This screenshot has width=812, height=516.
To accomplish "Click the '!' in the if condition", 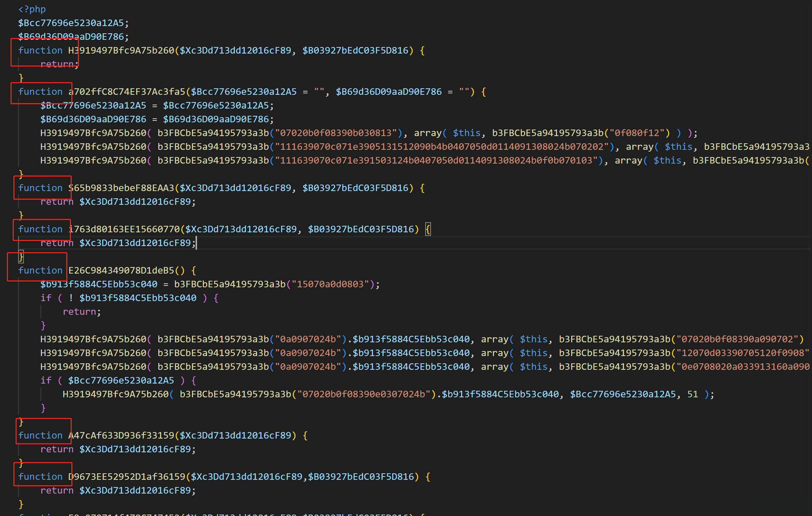I will (71, 298).
